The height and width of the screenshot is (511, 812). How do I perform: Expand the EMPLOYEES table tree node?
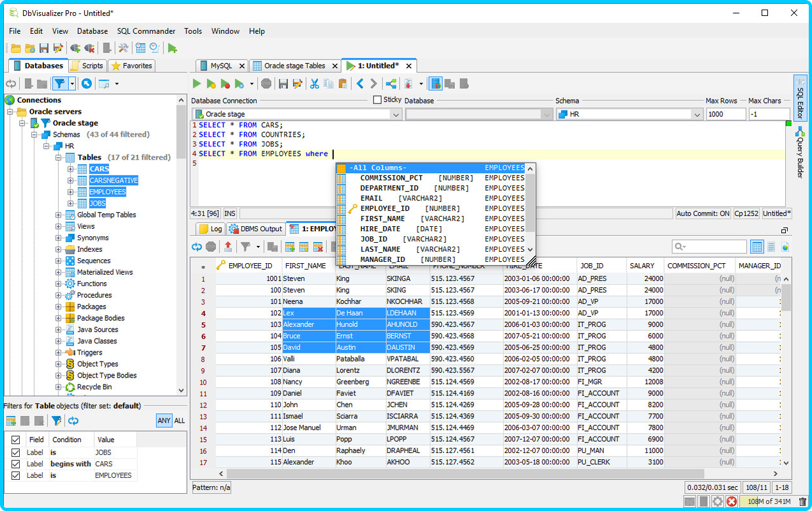(70, 192)
